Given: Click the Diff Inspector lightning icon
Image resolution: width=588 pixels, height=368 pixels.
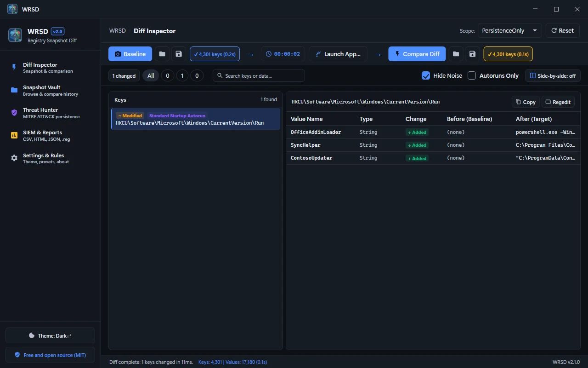Looking at the screenshot, I should [x=14, y=67].
